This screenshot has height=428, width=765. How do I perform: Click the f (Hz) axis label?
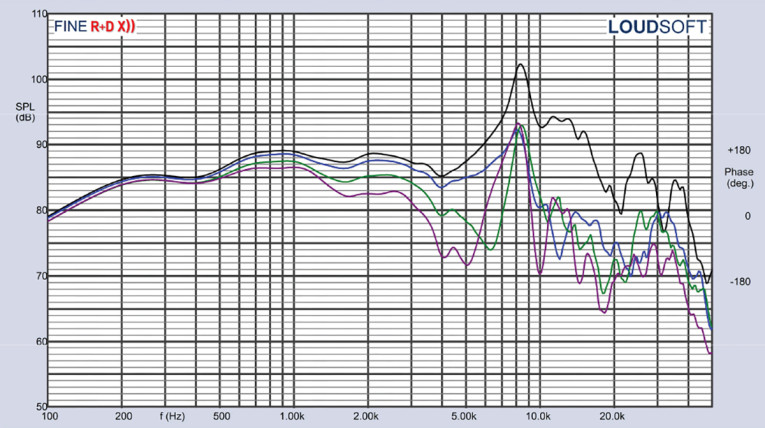click(173, 415)
